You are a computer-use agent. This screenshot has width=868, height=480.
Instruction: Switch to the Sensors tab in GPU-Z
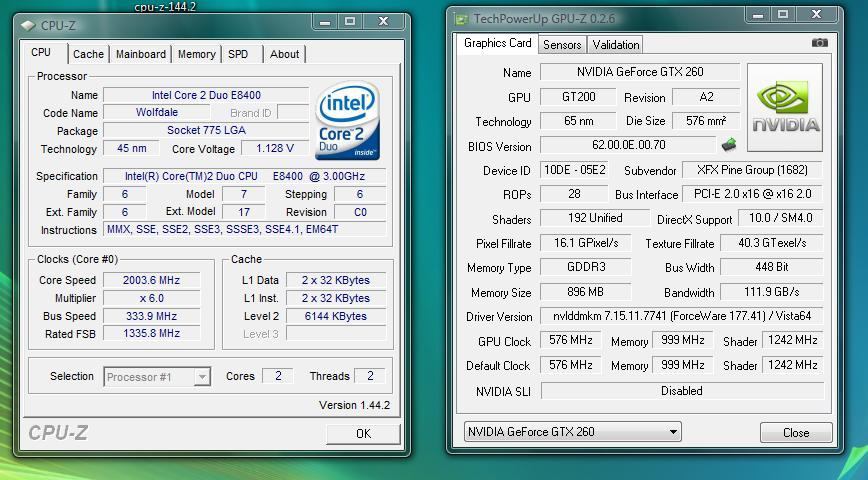(x=562, y=45)
